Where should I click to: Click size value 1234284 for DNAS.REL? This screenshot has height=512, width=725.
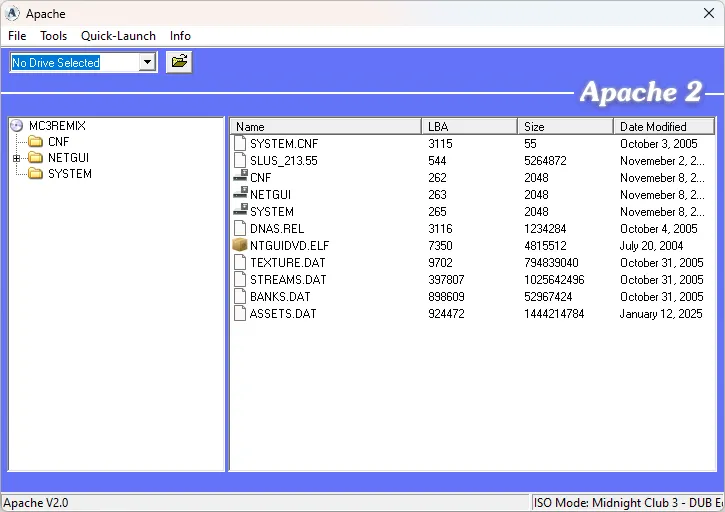(x=545, y=229)
